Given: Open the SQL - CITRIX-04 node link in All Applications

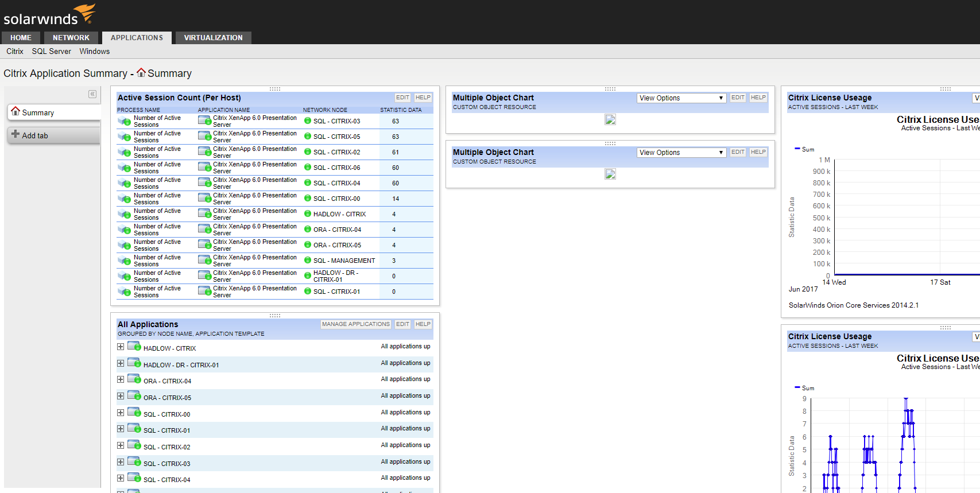Looking at the screenshot, I should (x=167, y=480).
